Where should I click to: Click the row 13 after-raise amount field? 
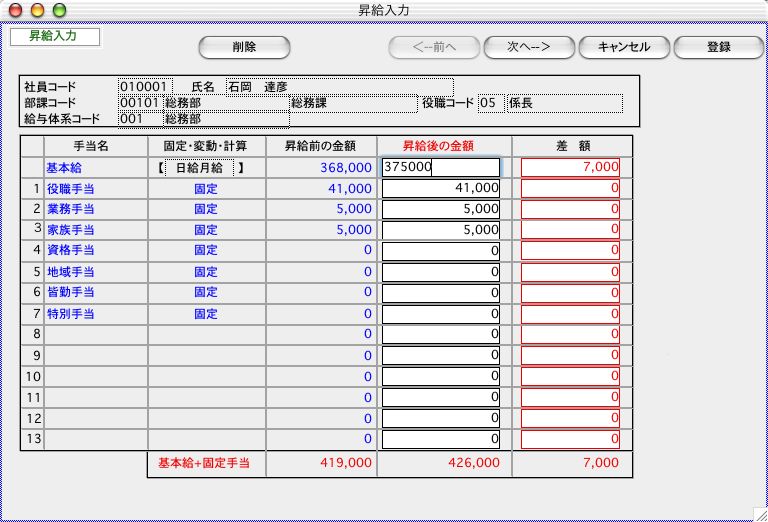pyautogui.click(x=440, y=438)
